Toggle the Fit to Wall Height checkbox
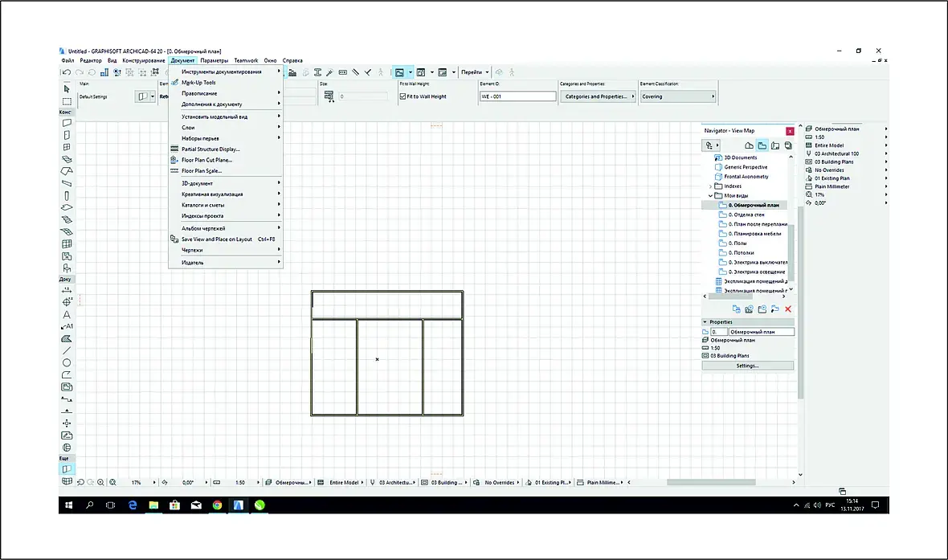This screenshot has height=560, width=948. click(x=403, y=96)
